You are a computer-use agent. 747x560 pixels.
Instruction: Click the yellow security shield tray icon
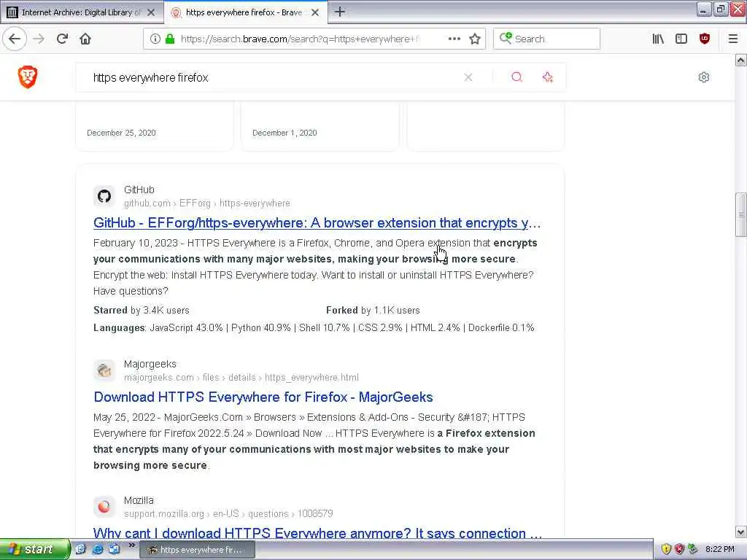pos(666,549)
